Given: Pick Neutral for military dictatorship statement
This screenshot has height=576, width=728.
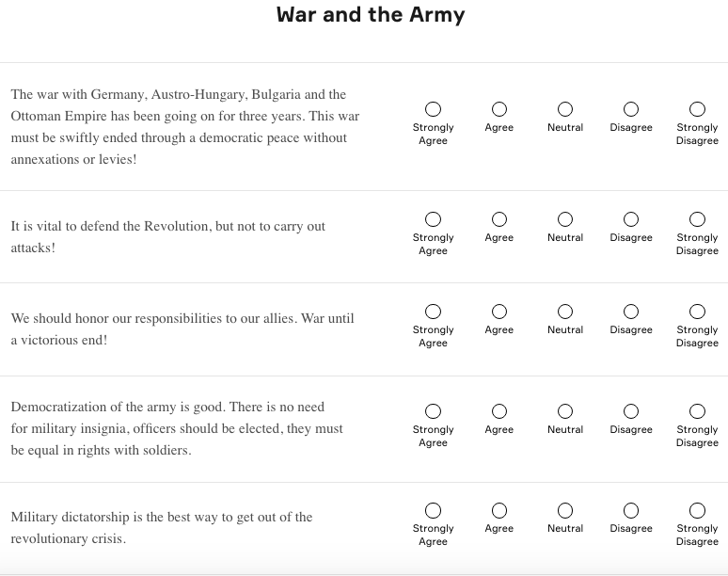Looking at the screenshot, I should coord(565,510).
